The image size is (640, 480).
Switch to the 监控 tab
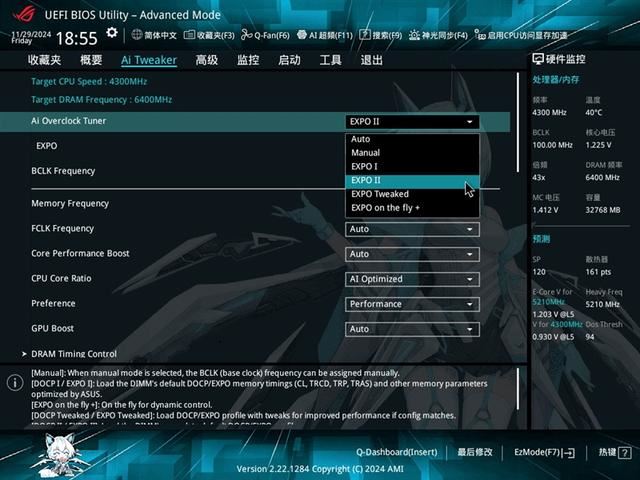(x=248, y=60)
